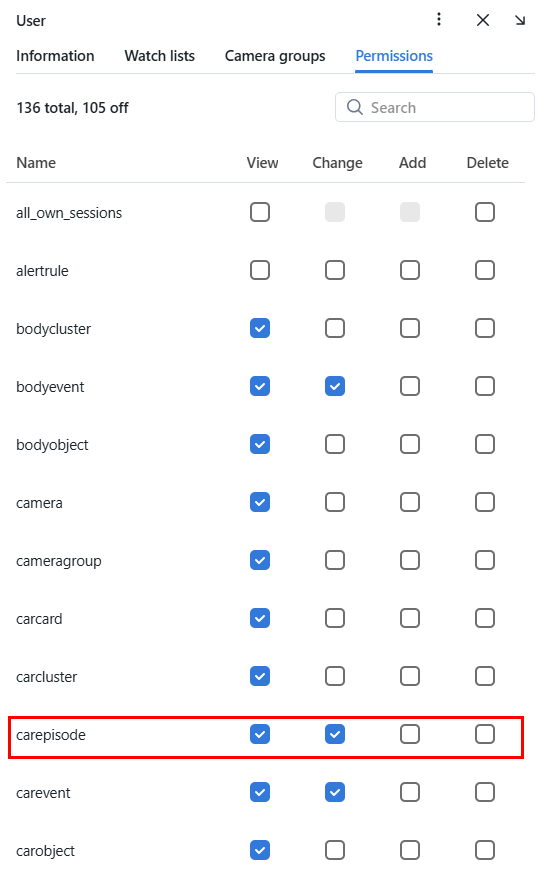Enable Delete permission for alertrule

tap(485, 270)
